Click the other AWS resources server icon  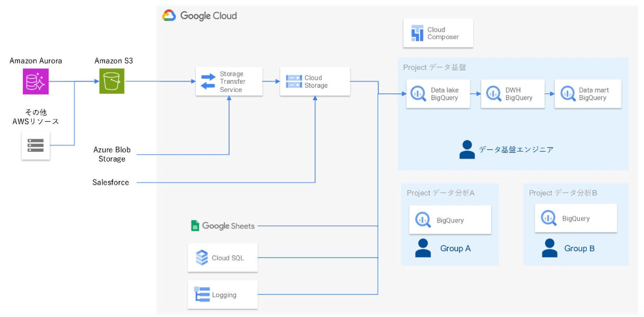(x=35, y=145)
